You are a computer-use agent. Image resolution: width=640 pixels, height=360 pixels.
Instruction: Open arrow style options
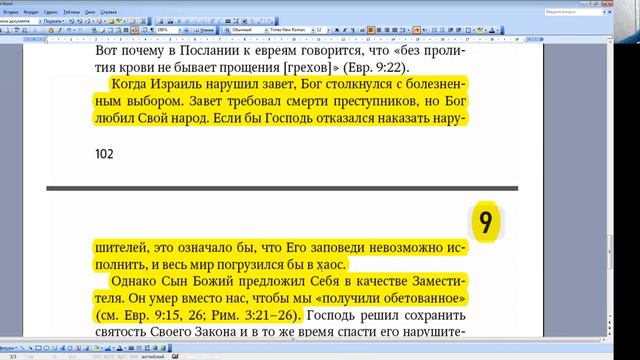point(147,348)
